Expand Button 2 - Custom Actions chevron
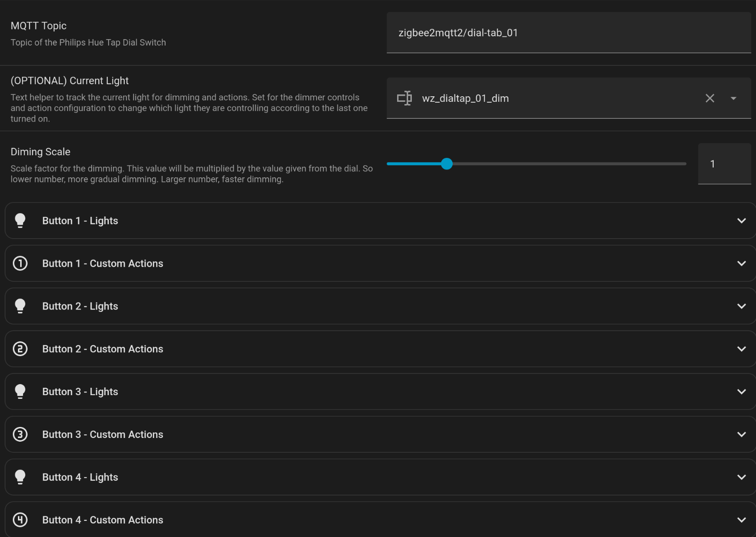Viewport: 756px width, 537px height. click(741, 349)
